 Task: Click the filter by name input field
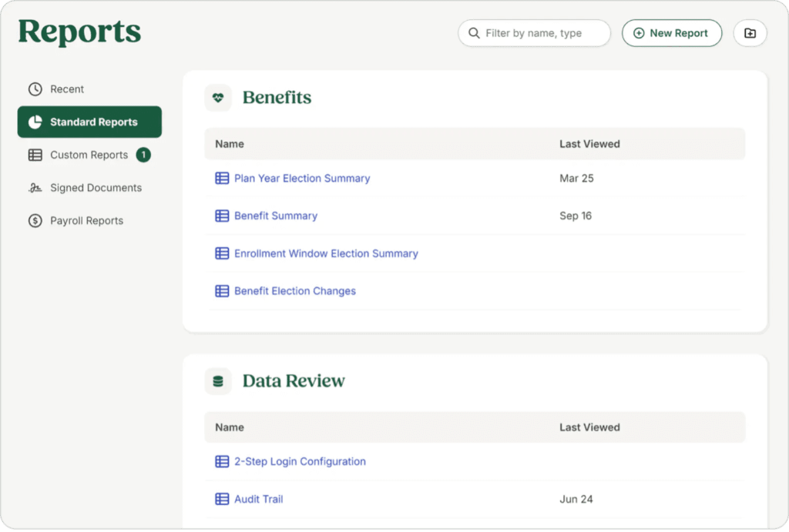539,33
